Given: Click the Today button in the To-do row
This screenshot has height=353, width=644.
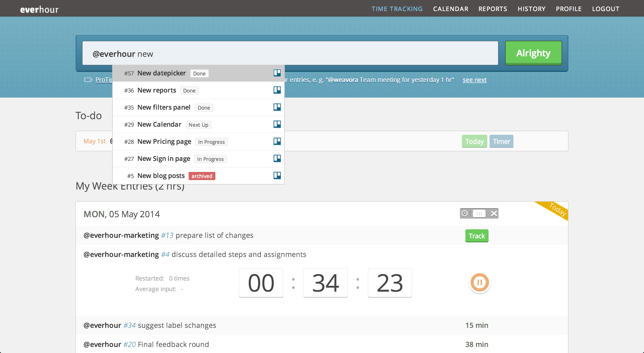Looking at the screenshot, I should coord(474,141).
